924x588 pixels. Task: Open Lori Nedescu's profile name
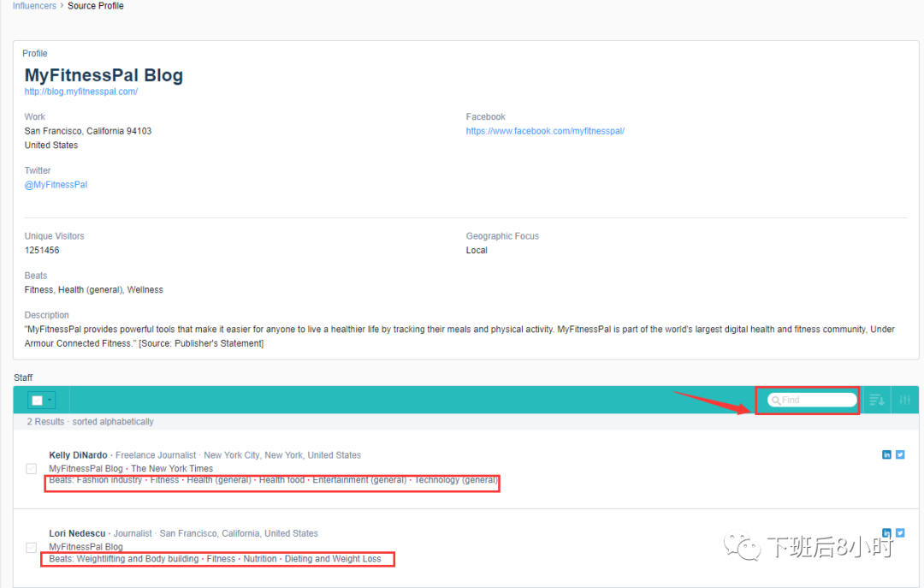(x=77, y=533)
